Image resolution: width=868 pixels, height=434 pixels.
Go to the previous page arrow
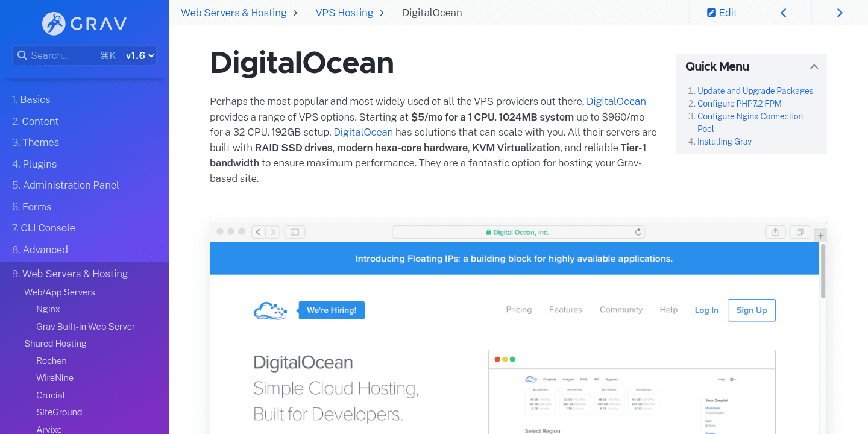pyautogui.click(x=783, y=12)
